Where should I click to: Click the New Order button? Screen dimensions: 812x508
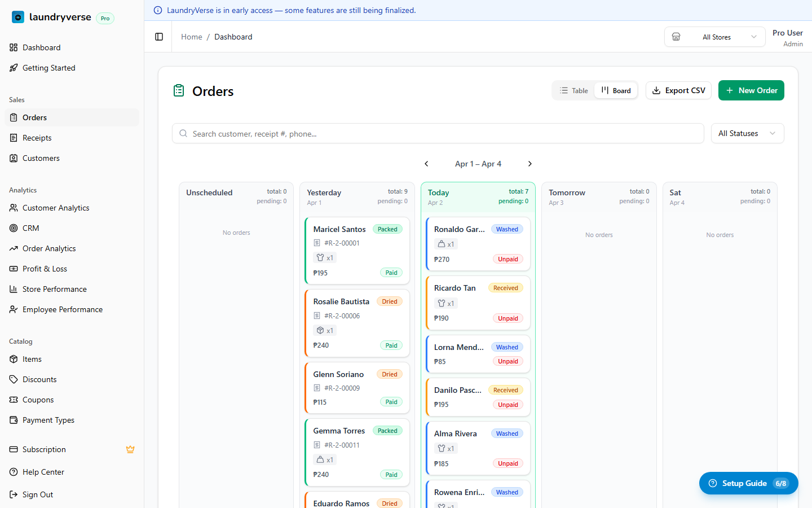(751, 90)
